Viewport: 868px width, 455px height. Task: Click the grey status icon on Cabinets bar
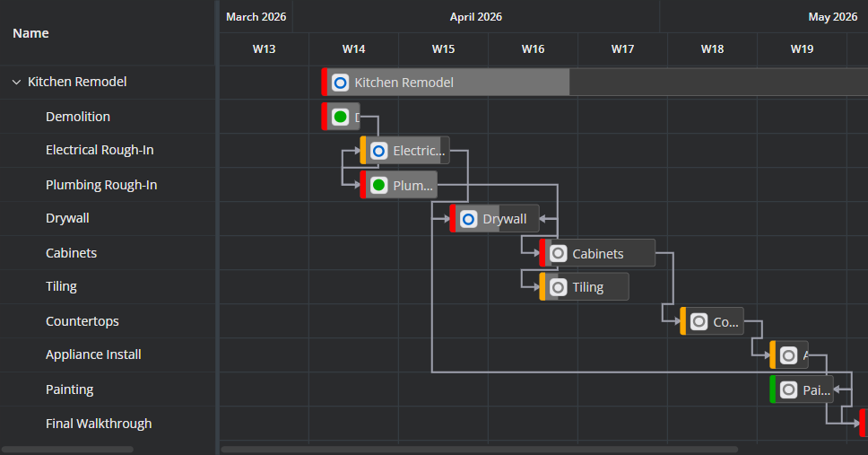tap(558, 253)
